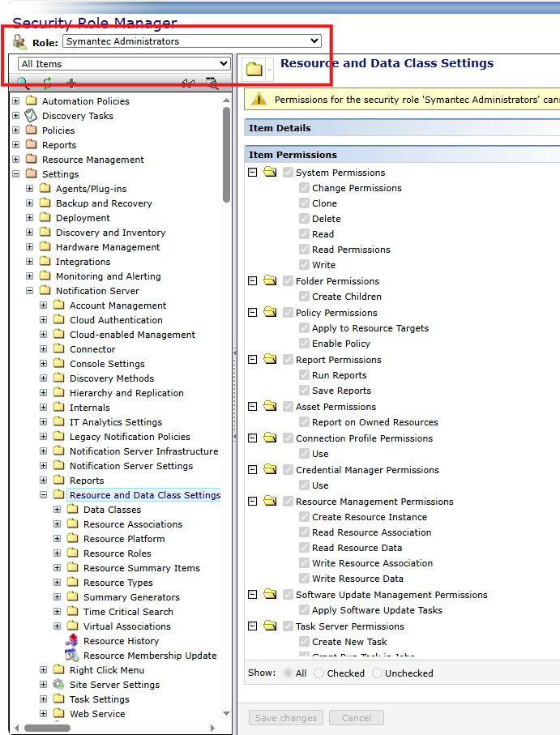Collapse the Resource and Data Class Settings node

click(x=44, y=494)
